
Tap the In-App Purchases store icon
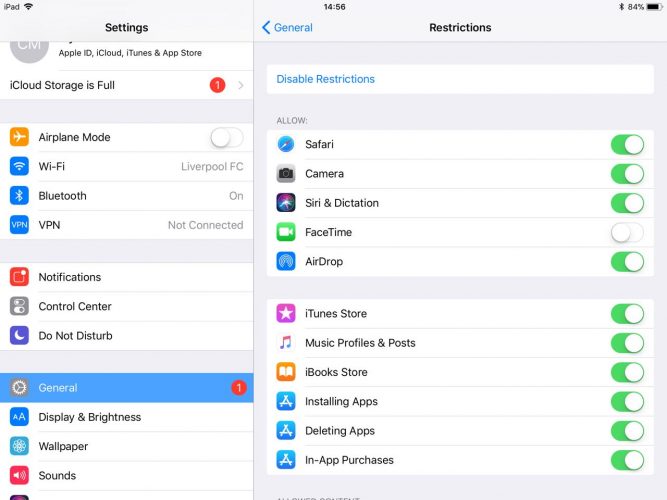(286, 460)
